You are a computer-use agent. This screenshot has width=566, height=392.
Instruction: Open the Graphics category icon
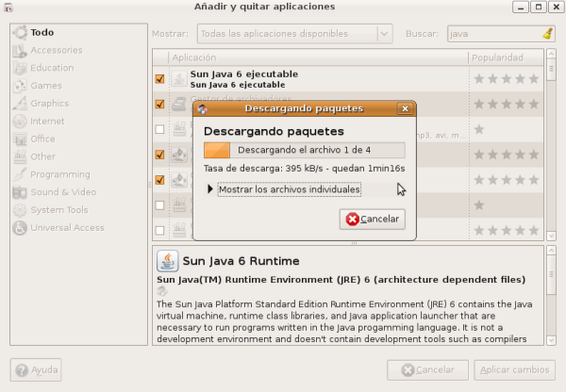(19, 104)
